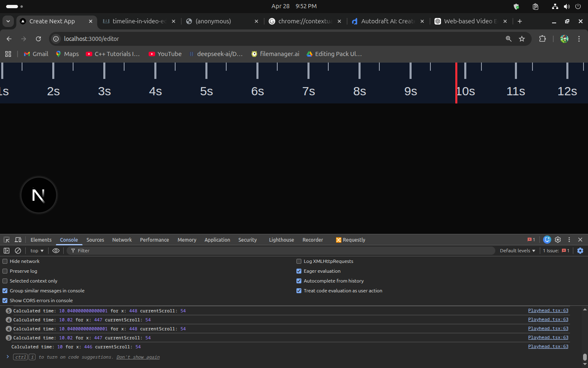Open the top JavaScript context dropdown

(37, 251)
